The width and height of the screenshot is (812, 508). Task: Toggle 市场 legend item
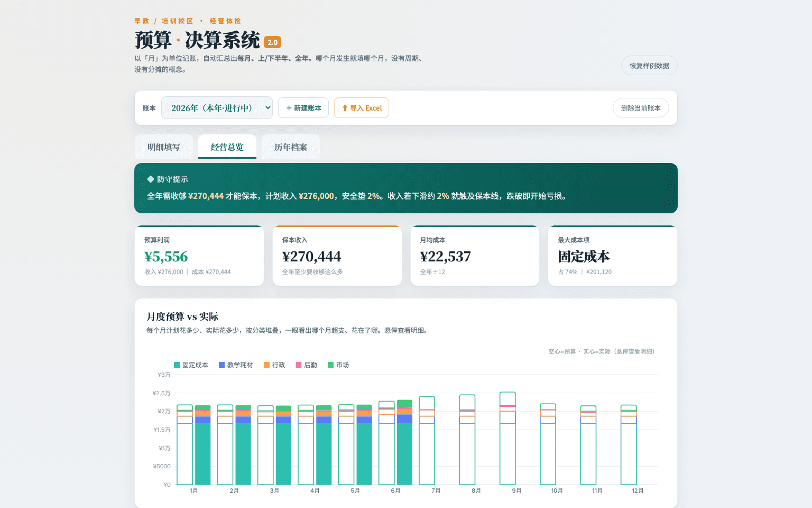[x=338, y=365]
